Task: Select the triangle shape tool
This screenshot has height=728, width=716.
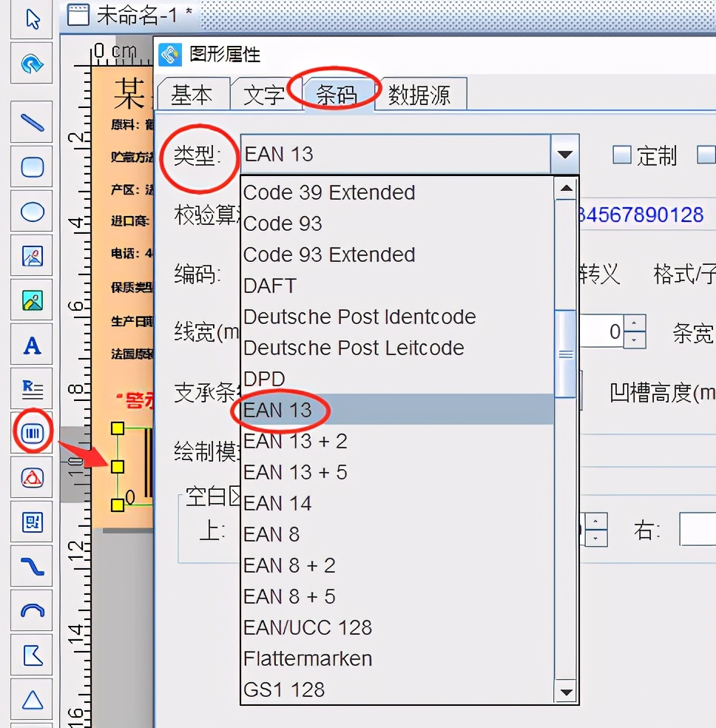Action: click(x=32, y=700)
